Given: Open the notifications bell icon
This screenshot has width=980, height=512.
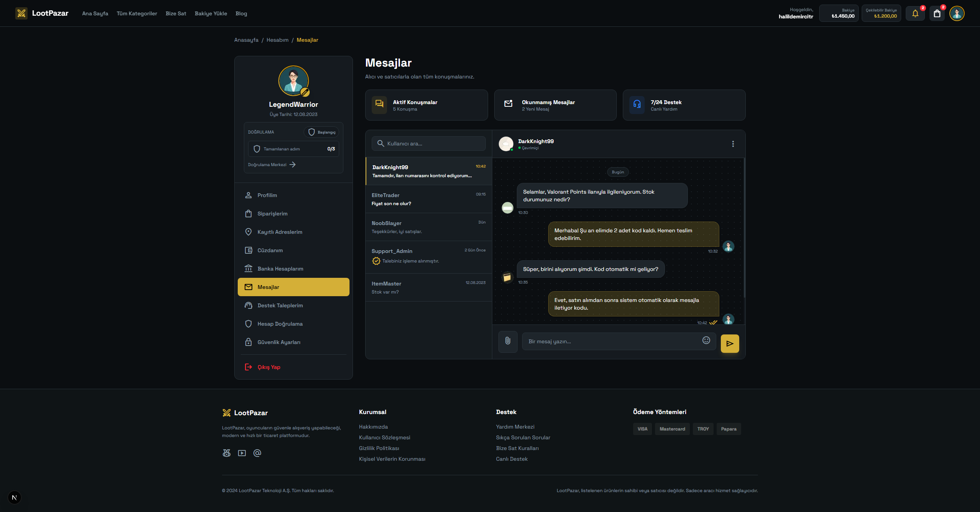Looking at the screenshot, I should click(915, 14).
